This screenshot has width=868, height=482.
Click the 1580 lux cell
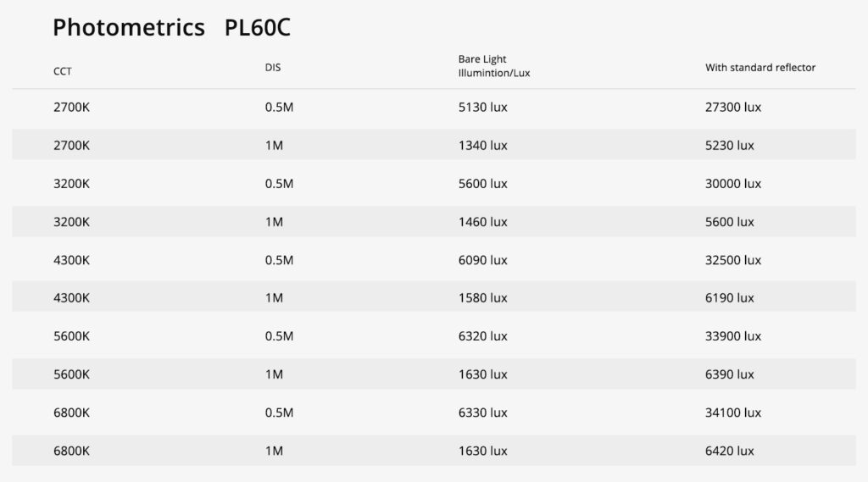482,298
